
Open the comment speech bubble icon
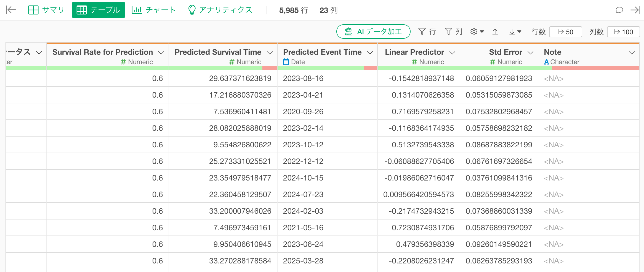point(619,10)
